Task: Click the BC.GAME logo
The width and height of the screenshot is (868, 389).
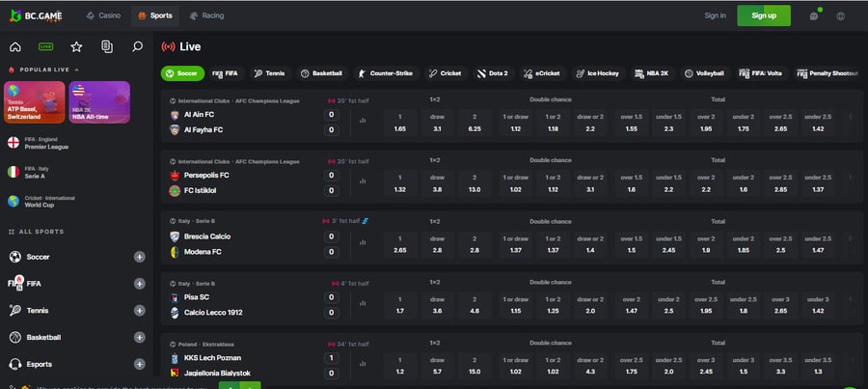Action: pos(36,16)
